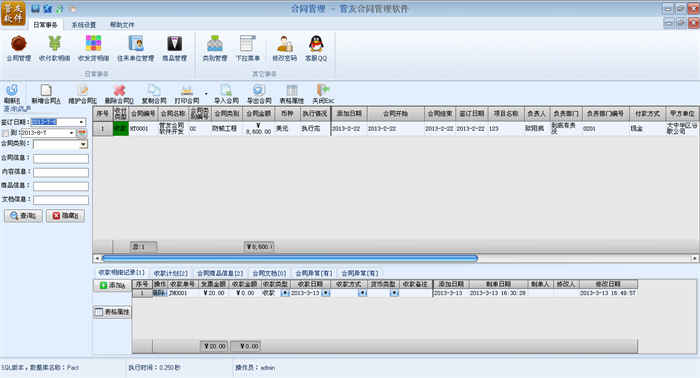The image size is (700, 378).
Task: Toggle the checkbox beside the 到 date field
Action: pos(5,133)
